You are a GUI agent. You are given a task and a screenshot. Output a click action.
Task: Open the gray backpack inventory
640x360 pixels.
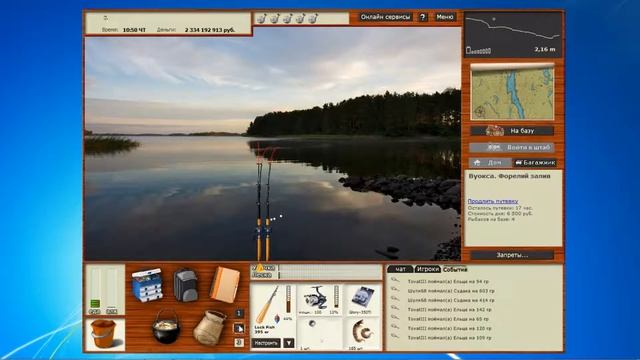(186, 285)
